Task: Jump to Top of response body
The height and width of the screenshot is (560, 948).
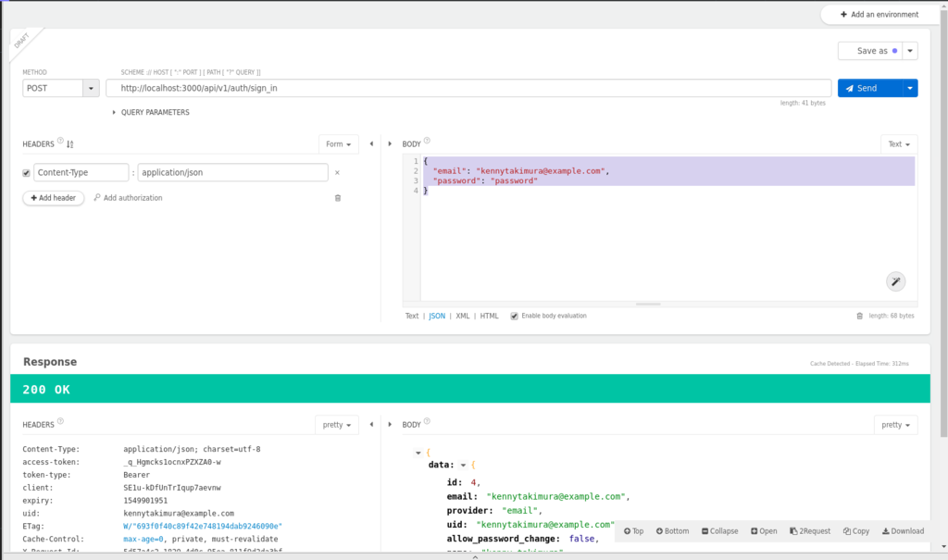Action: click(x=633, y=531)
